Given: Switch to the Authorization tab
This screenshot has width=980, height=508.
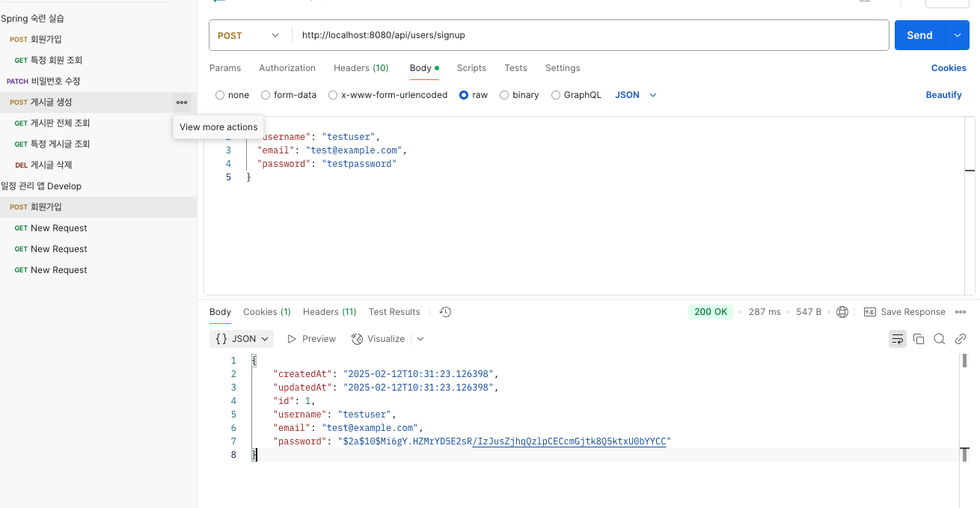Looking at the screenshot, I should click(287, 68).
